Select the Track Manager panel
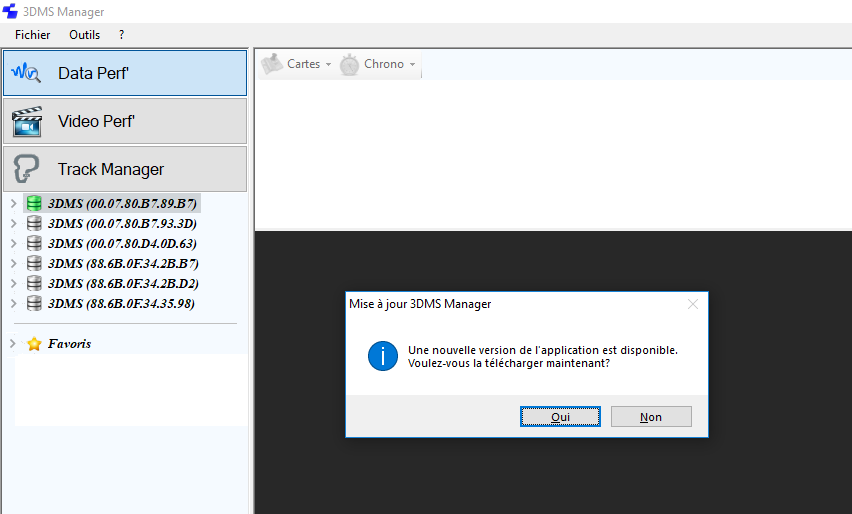852x514 pixels. [x=125, y=169]
